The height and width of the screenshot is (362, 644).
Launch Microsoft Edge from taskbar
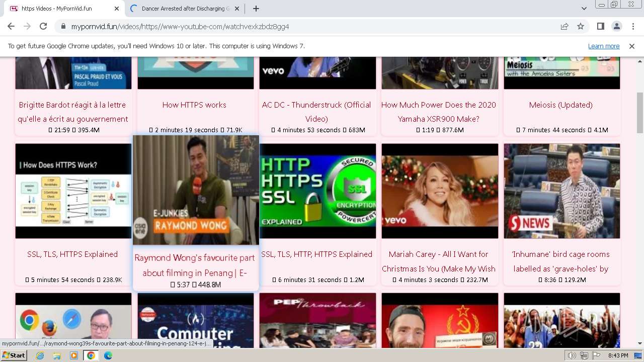[x=108, y=355]
